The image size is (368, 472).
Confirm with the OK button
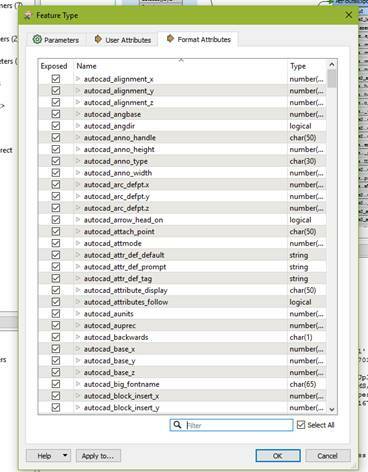click(x=278, y=456)
